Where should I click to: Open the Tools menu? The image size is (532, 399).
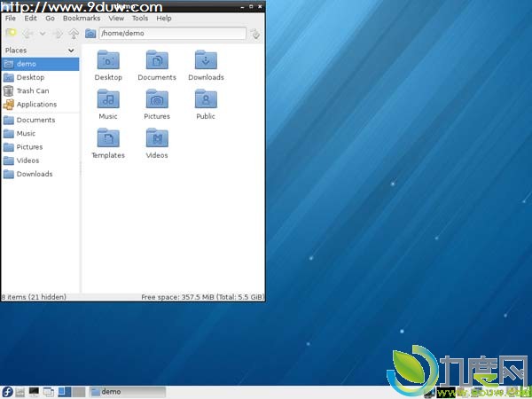(140, 18)
